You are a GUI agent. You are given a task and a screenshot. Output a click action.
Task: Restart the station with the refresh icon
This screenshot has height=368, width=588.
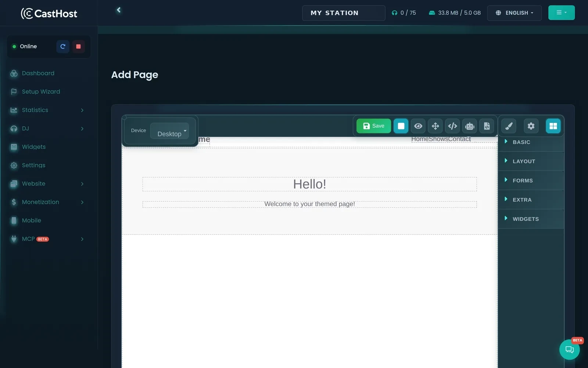tap(63, 46)
